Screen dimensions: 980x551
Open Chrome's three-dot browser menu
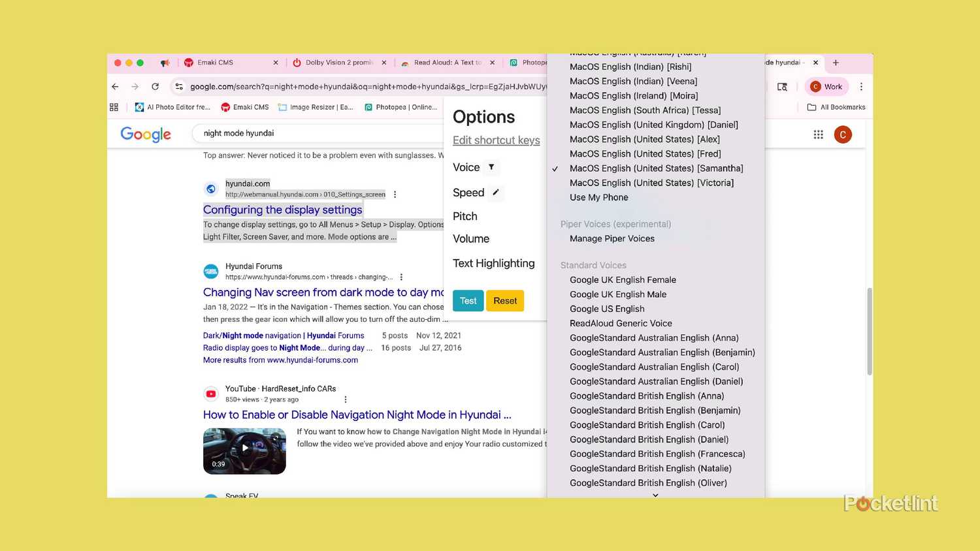(x=861, y=86)
